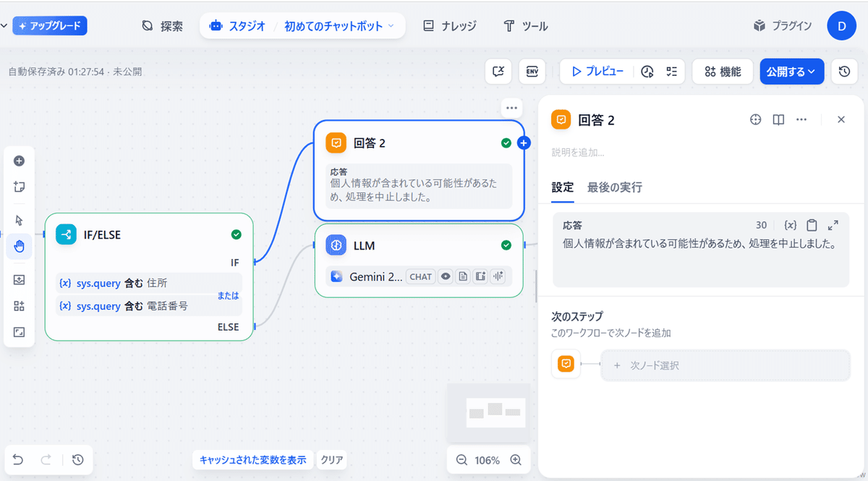
Task: Zoom out with the minus magnifier icon
Action: click(x=461, y=460)
